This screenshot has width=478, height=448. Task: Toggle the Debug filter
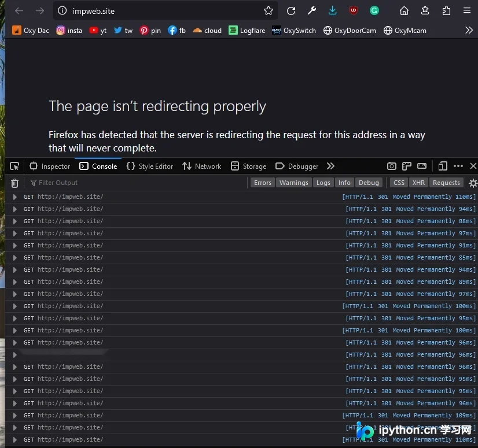(x=369, y=183)
